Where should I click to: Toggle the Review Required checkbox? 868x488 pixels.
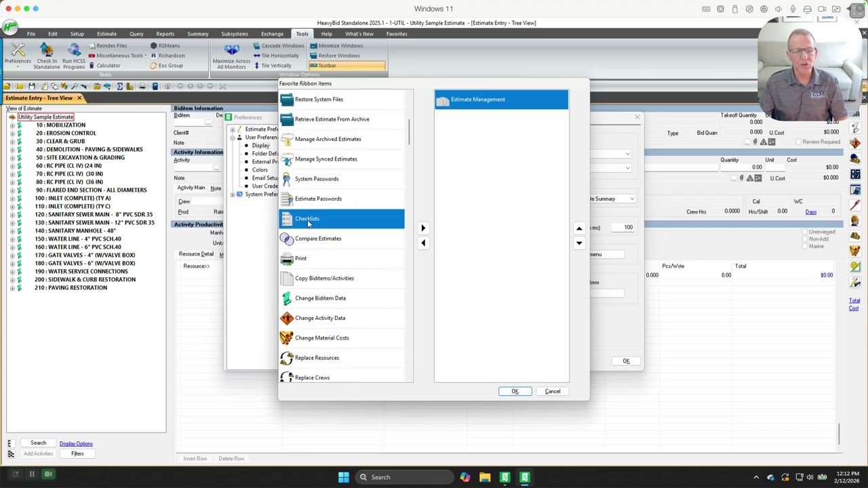point(798,142)
